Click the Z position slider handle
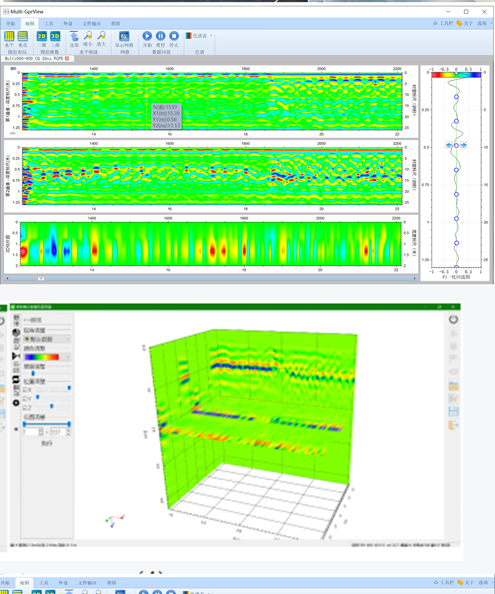495x594 pixels. click(x=52, y=406)
